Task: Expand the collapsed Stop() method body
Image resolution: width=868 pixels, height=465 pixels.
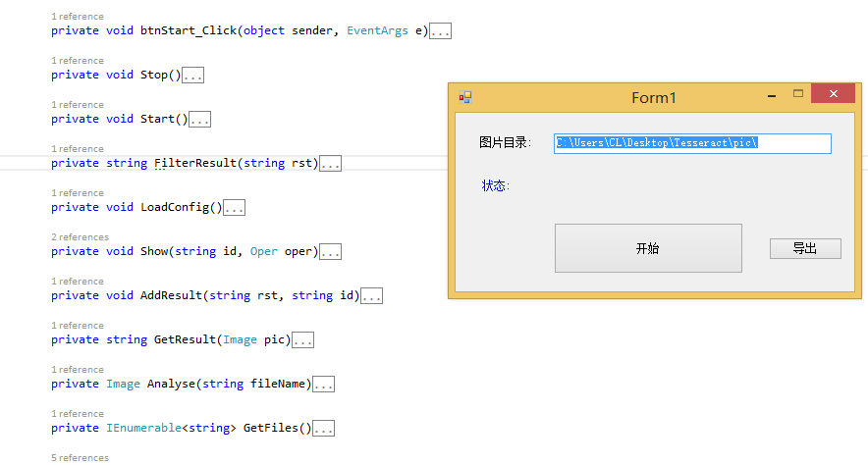Action: (193, 76)
